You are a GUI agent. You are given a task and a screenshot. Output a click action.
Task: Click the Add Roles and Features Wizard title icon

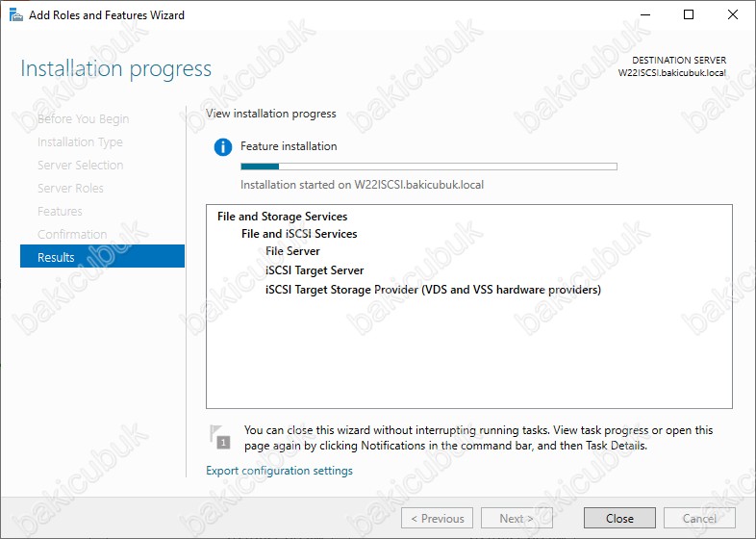click(16, 15)
